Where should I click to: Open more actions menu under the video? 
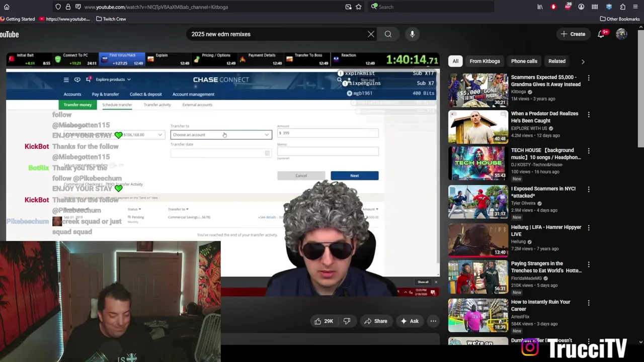pyautogui.click(x=433, y=321)
